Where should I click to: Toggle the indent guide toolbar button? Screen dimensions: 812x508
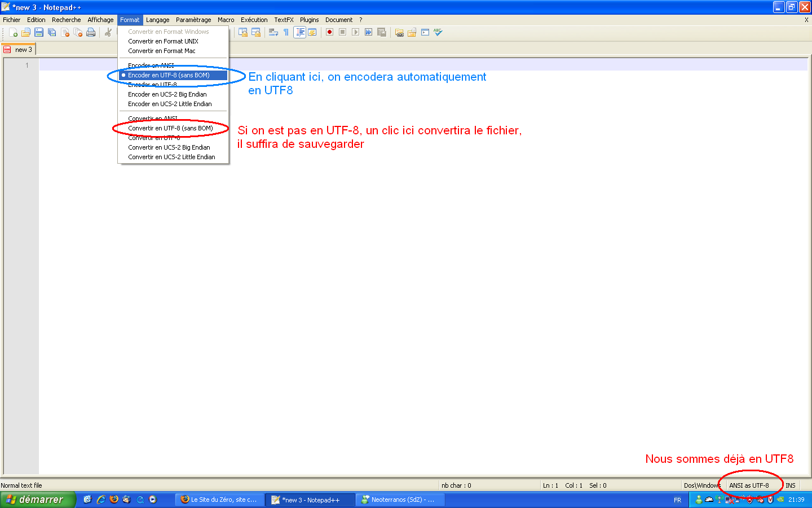(x=299, y=32)
